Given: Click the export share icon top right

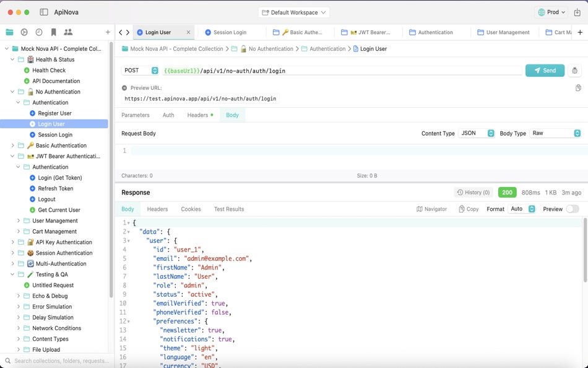Looking at the screenshot, I should click(577, 12).
